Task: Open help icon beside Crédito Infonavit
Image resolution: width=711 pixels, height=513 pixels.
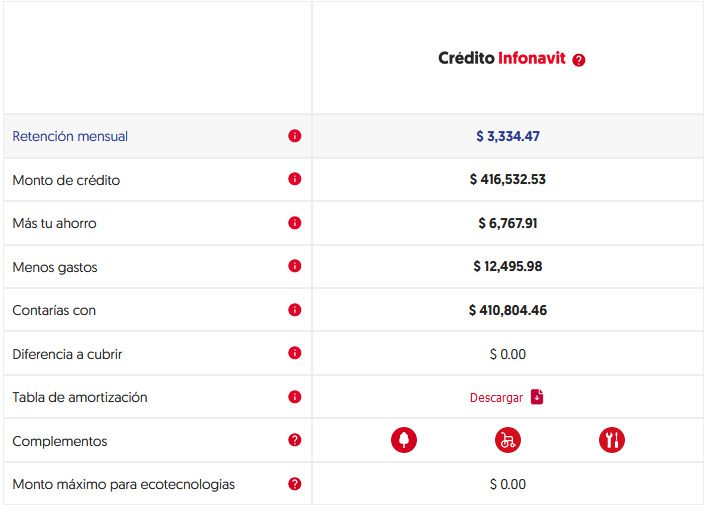Action: 579,60
